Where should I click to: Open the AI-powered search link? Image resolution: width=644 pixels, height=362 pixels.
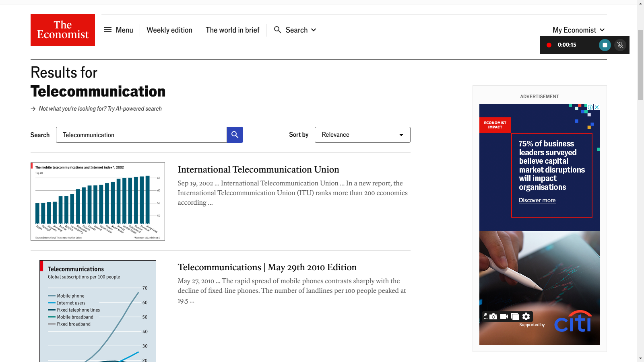pos(138,109)
